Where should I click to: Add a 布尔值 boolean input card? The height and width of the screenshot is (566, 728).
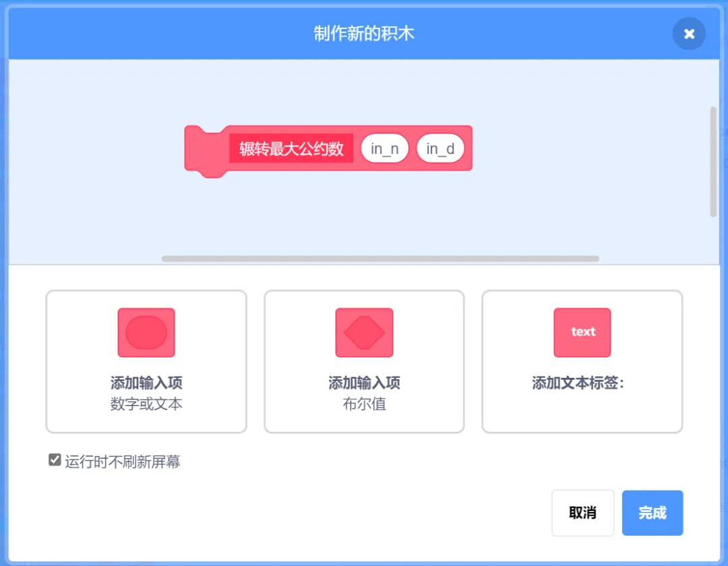point(364,362)
